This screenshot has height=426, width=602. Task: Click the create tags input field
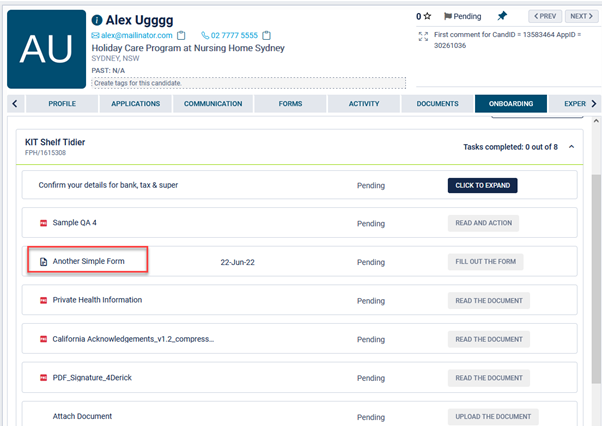[249, 83]
